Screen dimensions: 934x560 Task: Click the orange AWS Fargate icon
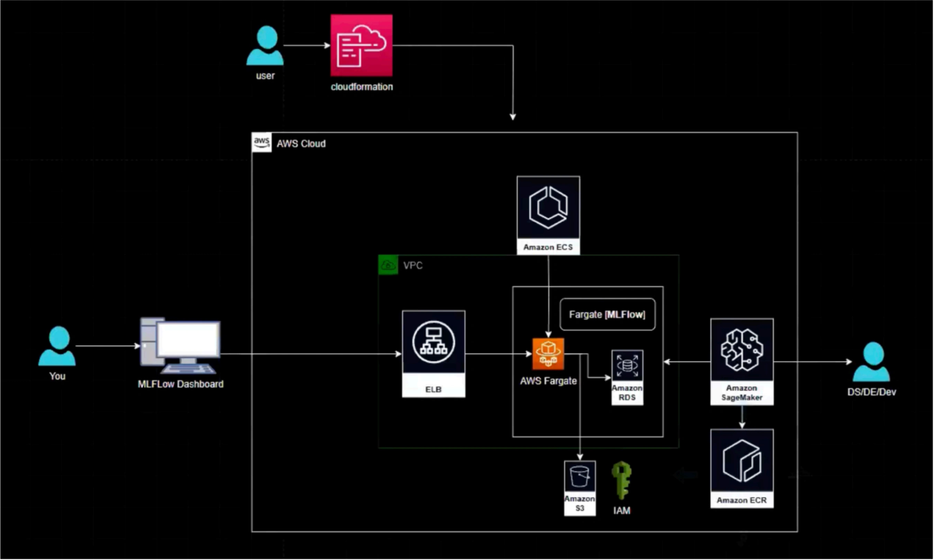pos(548,354)
